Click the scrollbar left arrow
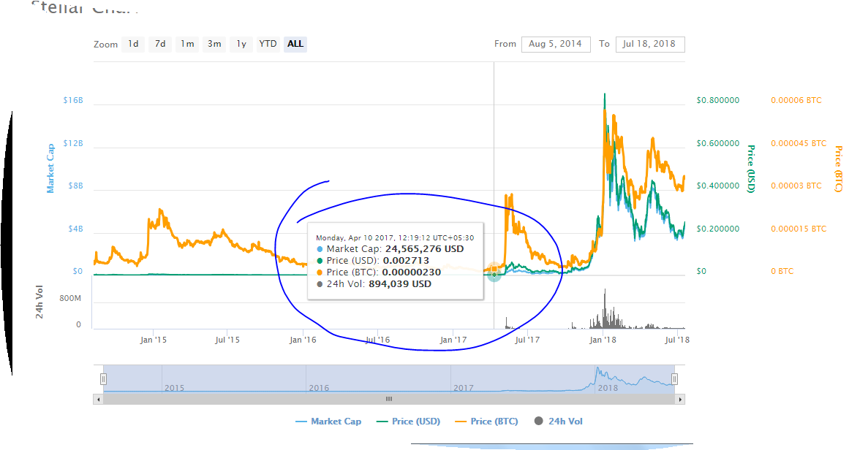 [x=99, y=399]
